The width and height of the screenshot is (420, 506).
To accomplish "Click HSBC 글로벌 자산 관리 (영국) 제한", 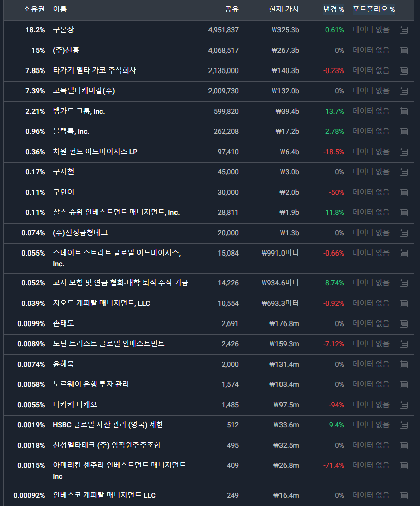I will click(108, 425).
